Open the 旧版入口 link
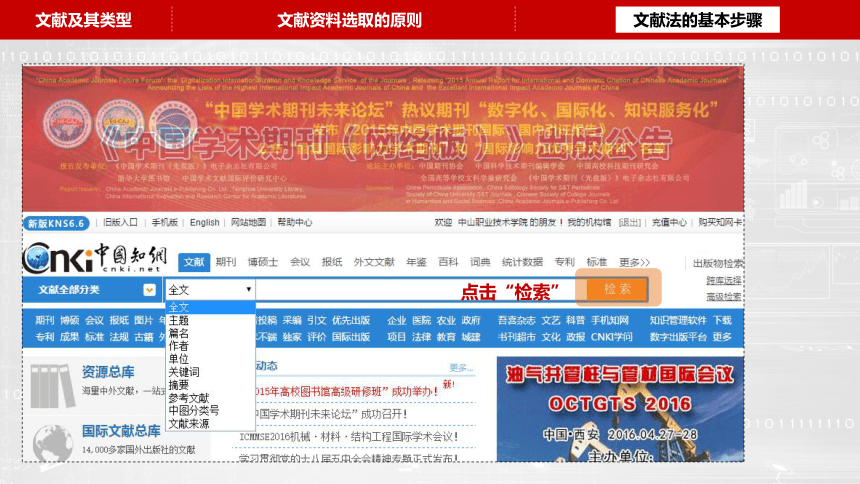The width and height of the screenshot is (860, 484). pyautogui.click(x=121, y=222)
